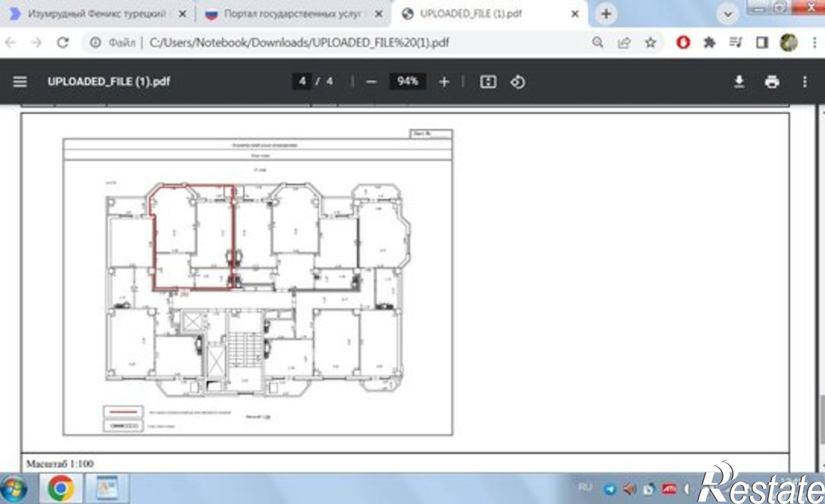Download the PDF file
825x504 pixels.
coord(739,82)
